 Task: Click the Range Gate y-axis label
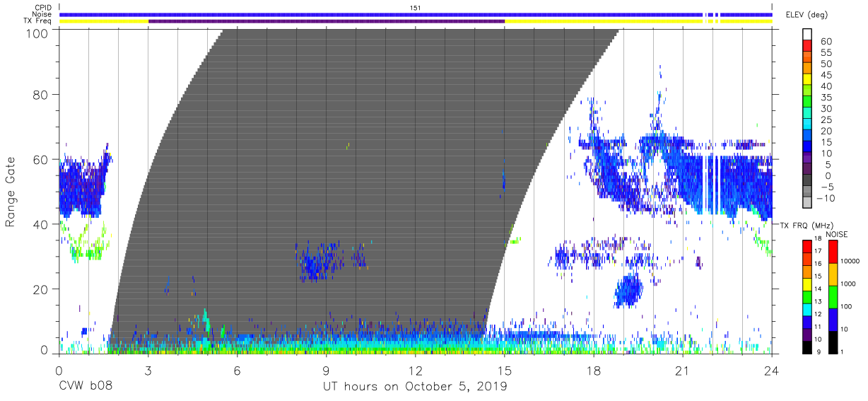[11, 192]
